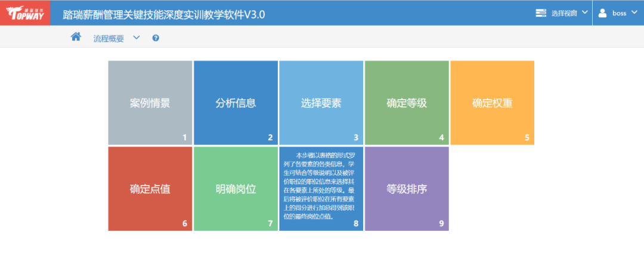Open step 1 案例情景 tile
The width and height of the screenshot is (644, 275).
click(150, 103)
